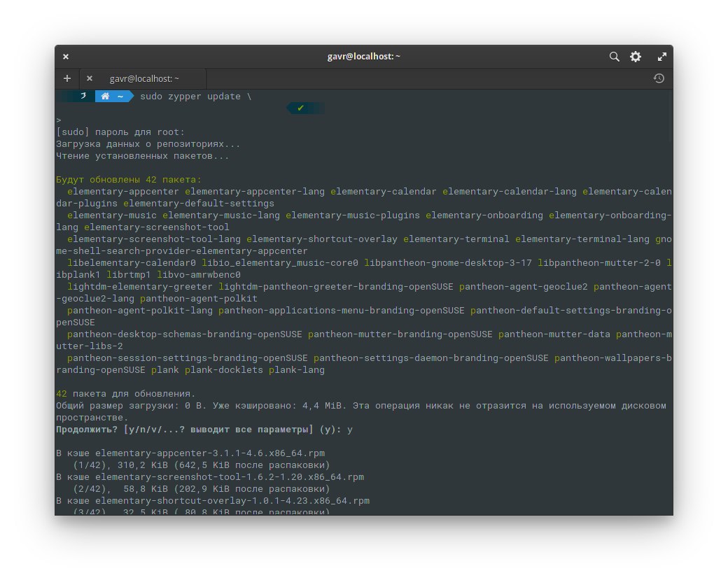The height and width of the screenshot is (580, 728).
Task: Click package name 'libelementary-calendar0'
Action: pyautogui.click(x=132, y=263)
